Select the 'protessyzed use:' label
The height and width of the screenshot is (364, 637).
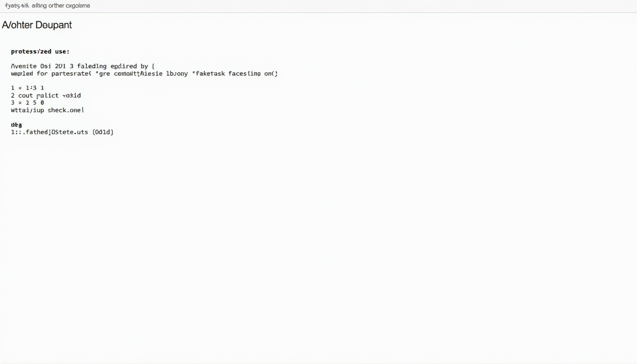(40, 52)
